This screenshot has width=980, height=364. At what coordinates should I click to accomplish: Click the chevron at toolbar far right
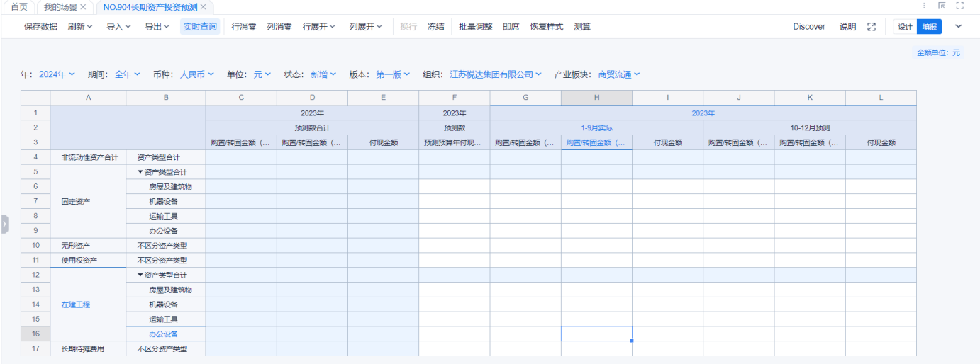coord(959,27)
